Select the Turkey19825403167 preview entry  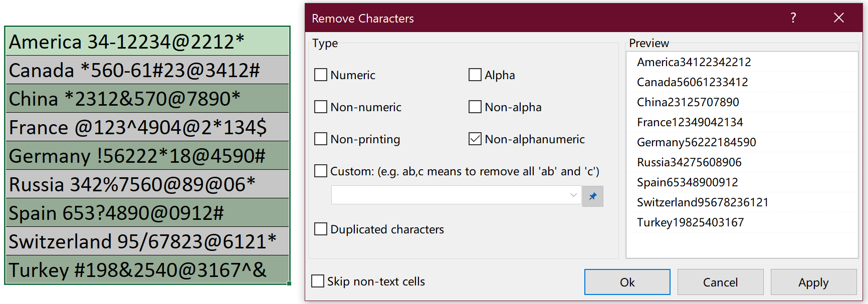click(690, 222)
